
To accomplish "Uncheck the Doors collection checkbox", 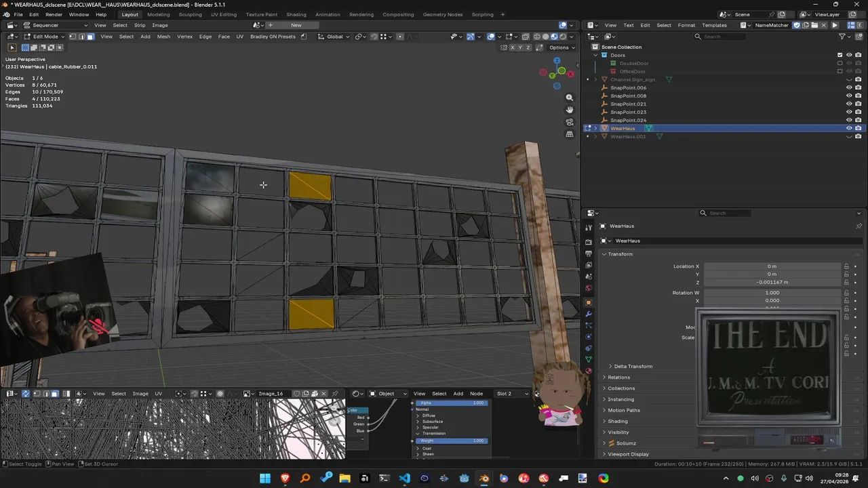I will (840, 55).
